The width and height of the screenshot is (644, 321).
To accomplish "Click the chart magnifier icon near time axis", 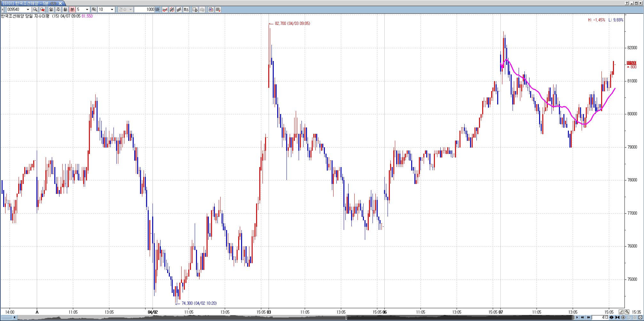I will [x=627, y=312].
